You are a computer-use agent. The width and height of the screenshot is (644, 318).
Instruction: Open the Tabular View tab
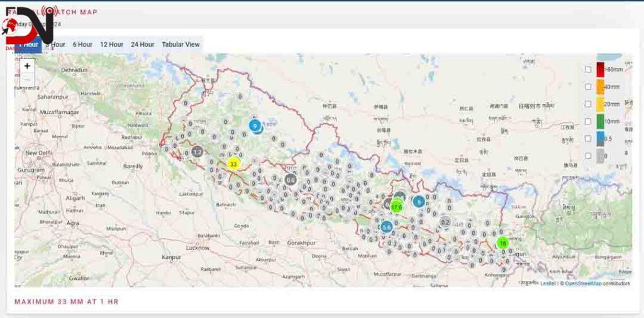[180, 45]
